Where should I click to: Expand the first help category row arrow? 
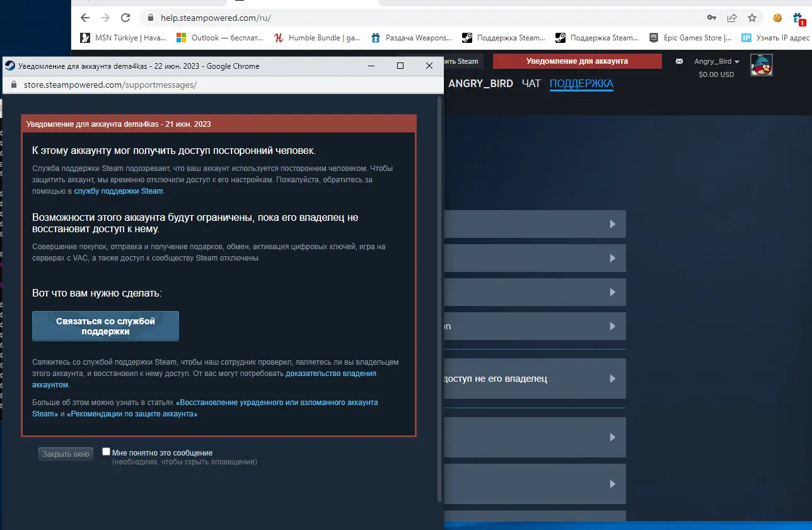pos(612,224)
